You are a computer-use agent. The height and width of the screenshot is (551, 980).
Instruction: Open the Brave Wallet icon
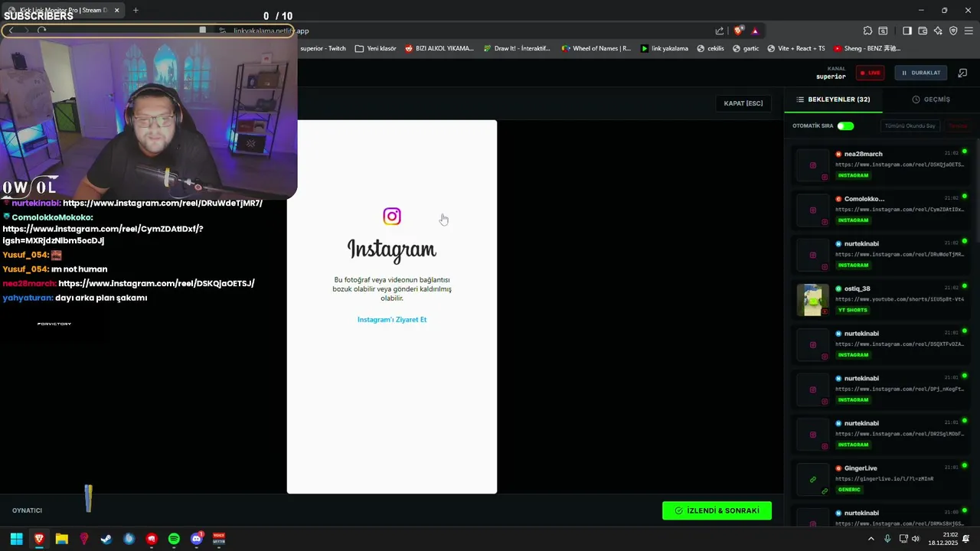pos(923,31)
